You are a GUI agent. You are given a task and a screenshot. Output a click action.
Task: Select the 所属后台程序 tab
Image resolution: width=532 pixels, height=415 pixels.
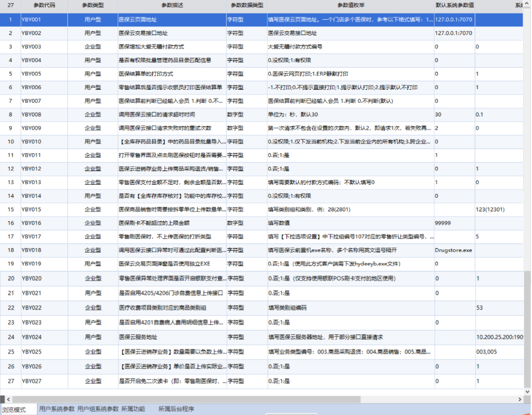(x=176, y=409)
